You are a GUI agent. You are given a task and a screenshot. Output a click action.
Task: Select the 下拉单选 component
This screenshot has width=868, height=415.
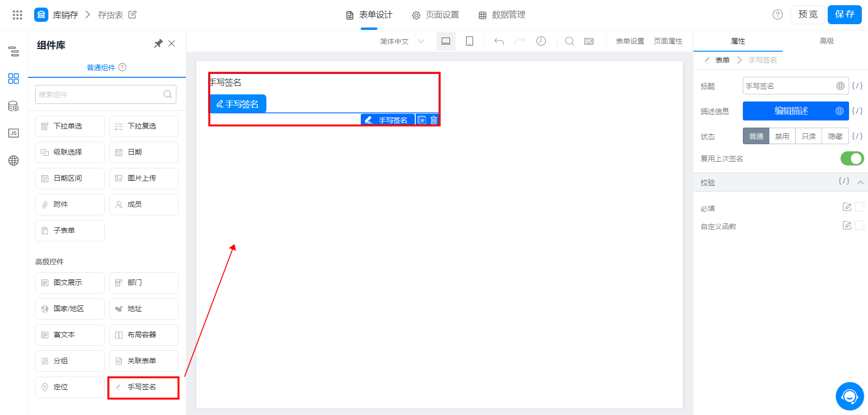point(70,126)
